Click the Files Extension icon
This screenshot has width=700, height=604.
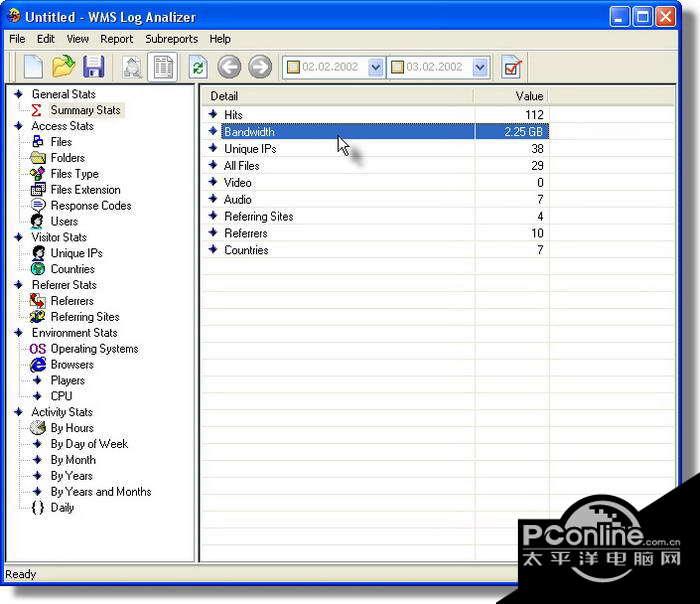(38, 189)
